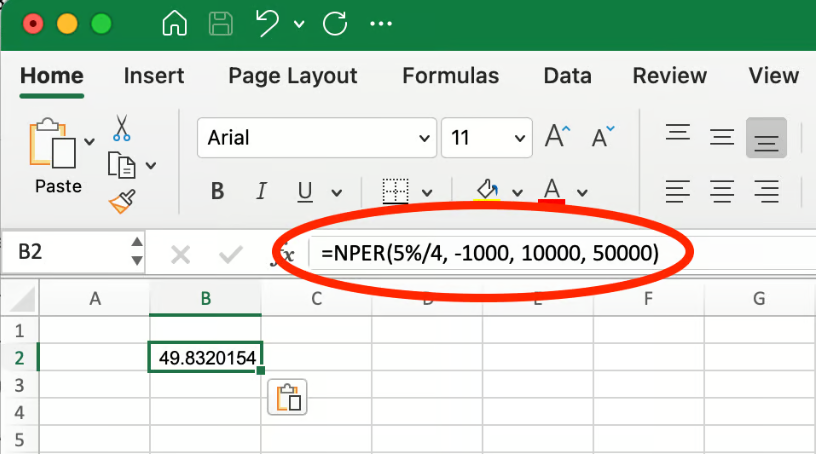Click the fx insert function button
816x454 pixels.
[x=284, y=254]
